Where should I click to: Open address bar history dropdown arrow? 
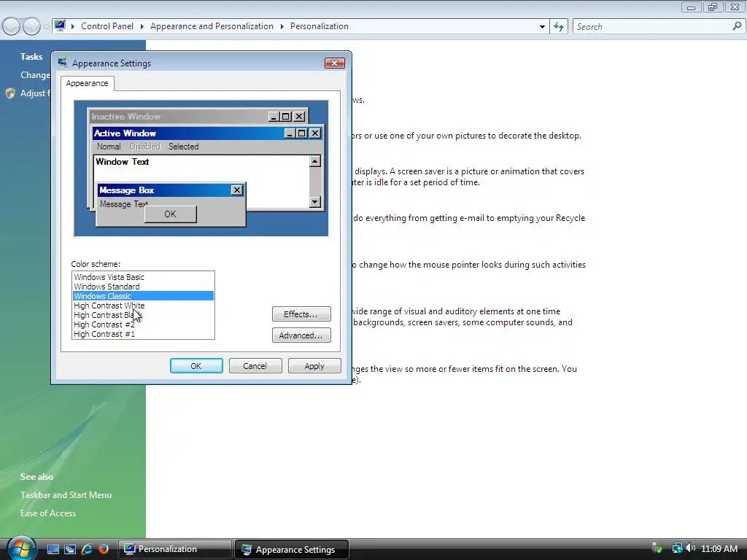(542, 27)
